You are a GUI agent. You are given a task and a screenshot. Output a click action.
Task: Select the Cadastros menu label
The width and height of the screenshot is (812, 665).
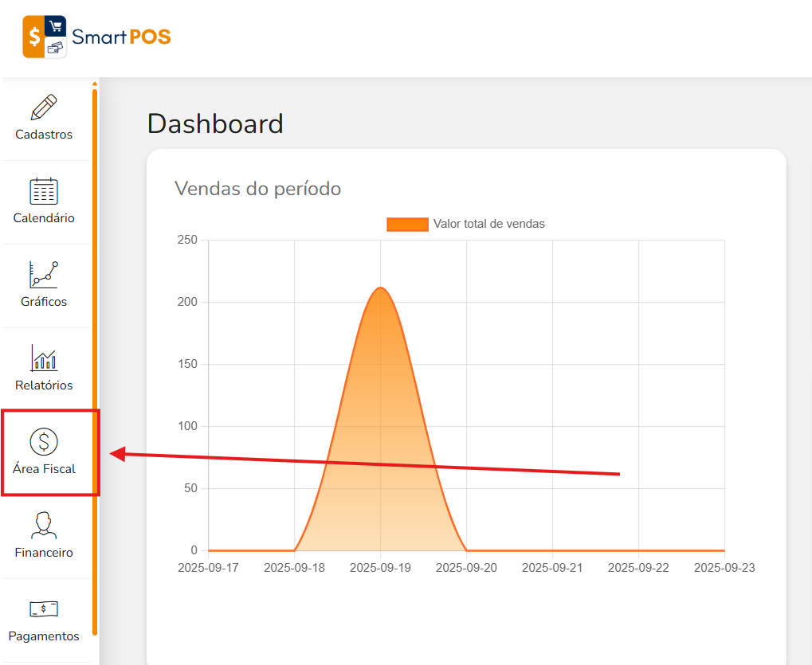pos(44,135)
